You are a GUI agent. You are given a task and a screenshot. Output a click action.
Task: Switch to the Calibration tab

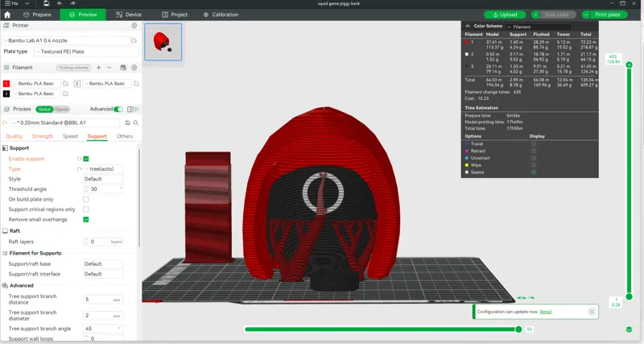[x=221, y=15]
